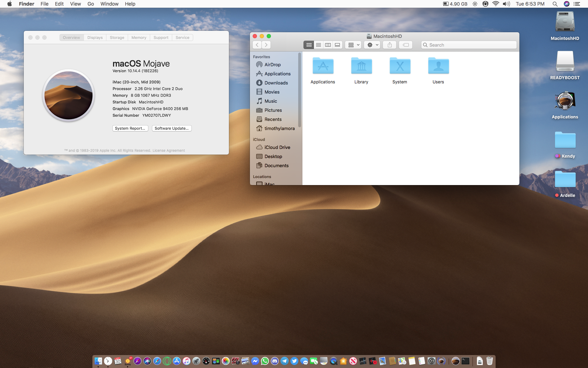Open iTunes from the dock

point(187,361)
